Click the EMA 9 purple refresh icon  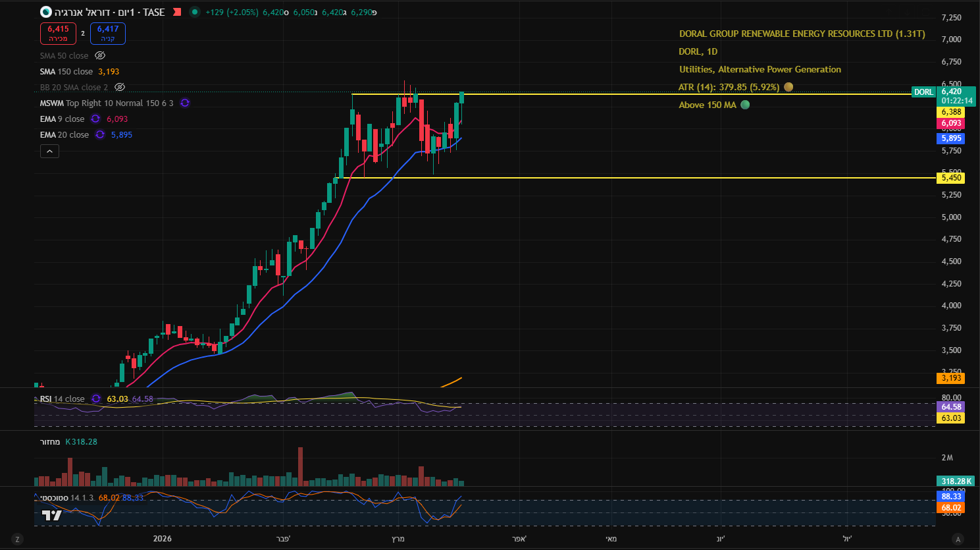(95, 119)
